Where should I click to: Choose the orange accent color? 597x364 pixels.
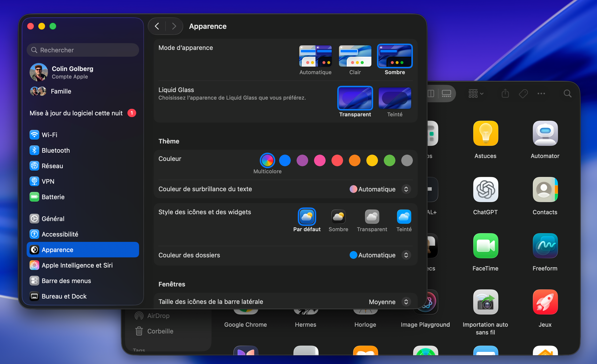354,160
